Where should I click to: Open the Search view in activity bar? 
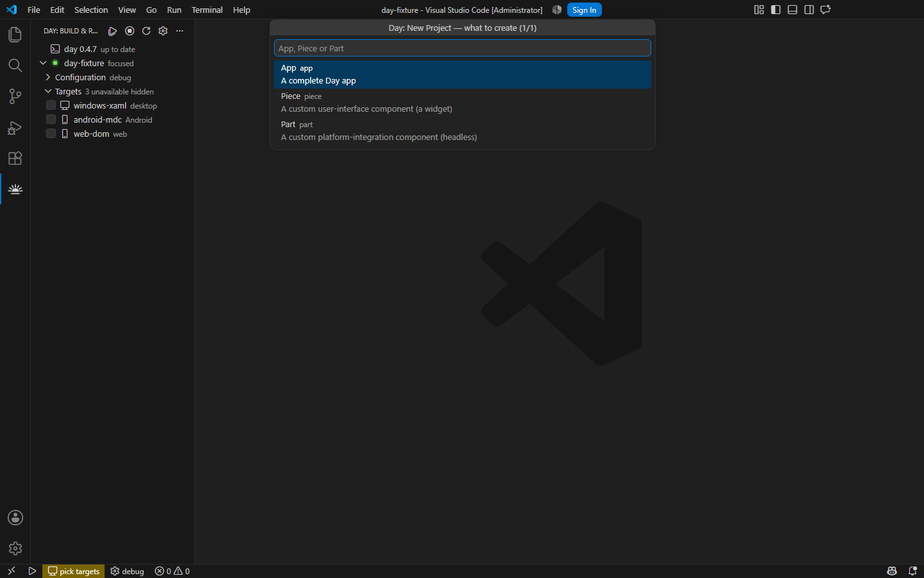click(x=15, y=66)
